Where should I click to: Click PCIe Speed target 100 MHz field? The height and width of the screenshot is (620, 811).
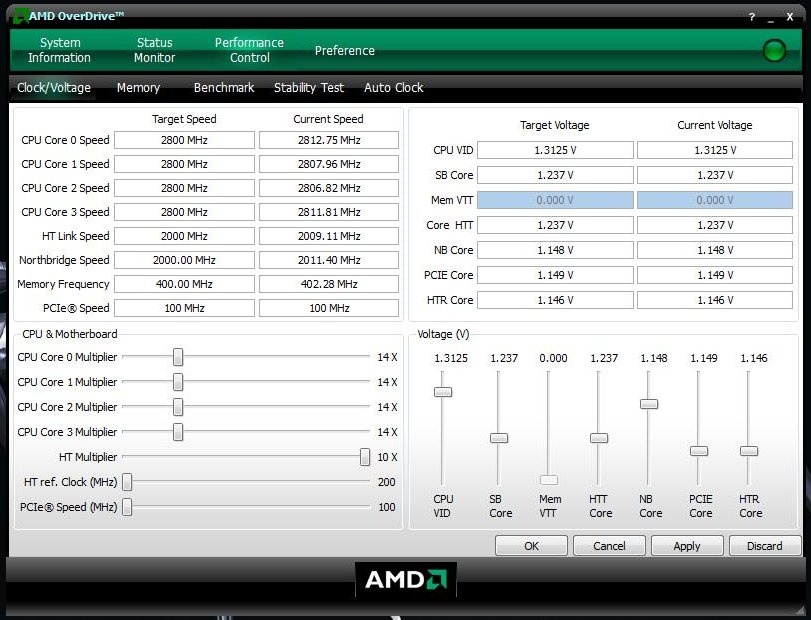pos(184,308)
